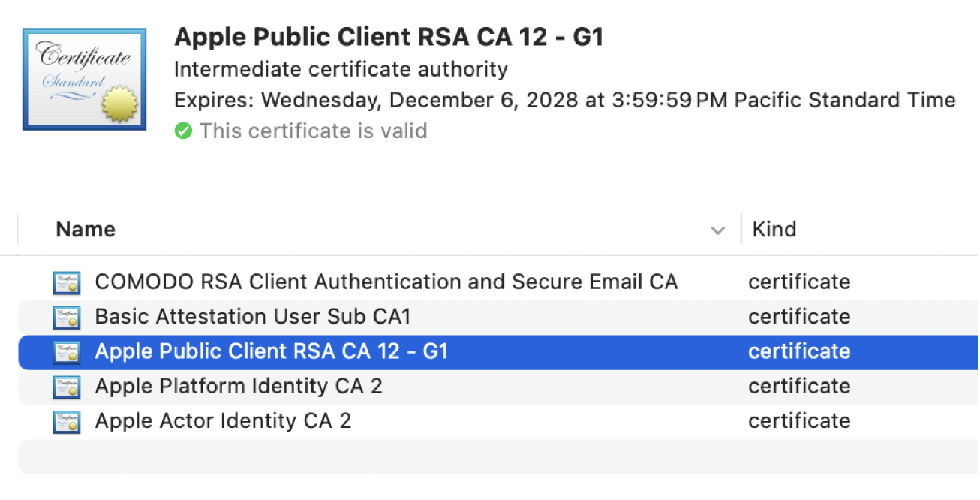Click the large certificate thumbnail image

(84, 80)
